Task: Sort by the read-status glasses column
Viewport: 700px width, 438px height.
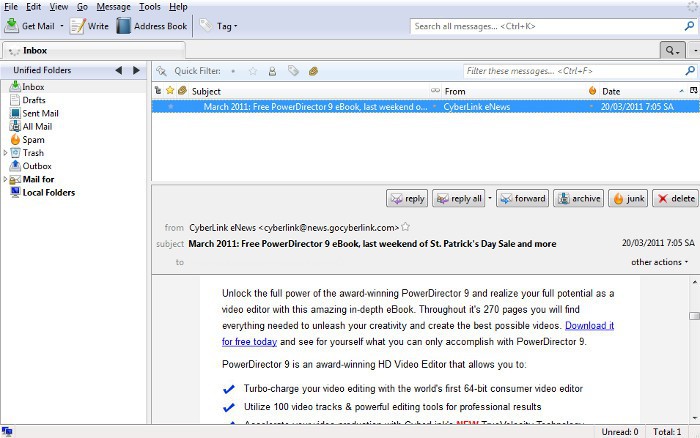Action: [435, 91]
